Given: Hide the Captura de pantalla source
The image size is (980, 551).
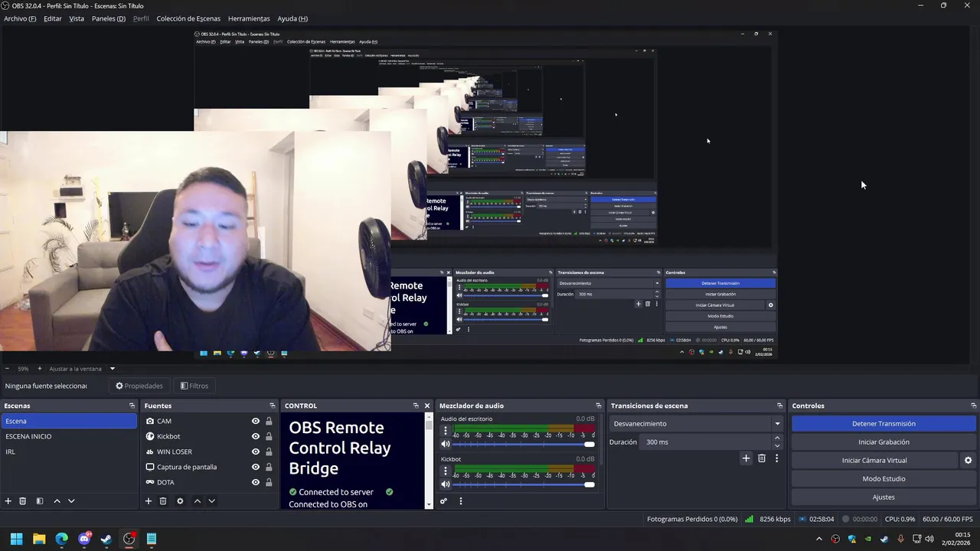Looking at the screenshot, I should pyautogui.click(x=256, y=467).
